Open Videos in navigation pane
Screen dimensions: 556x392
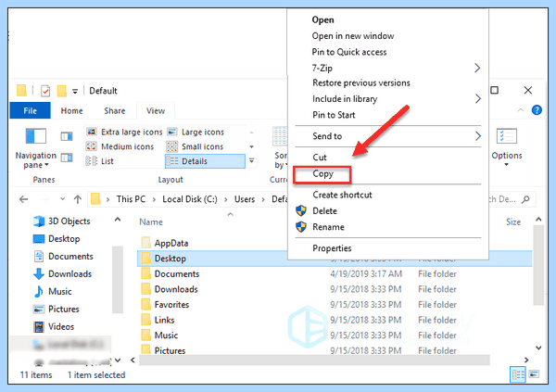[x=54, y=326]
